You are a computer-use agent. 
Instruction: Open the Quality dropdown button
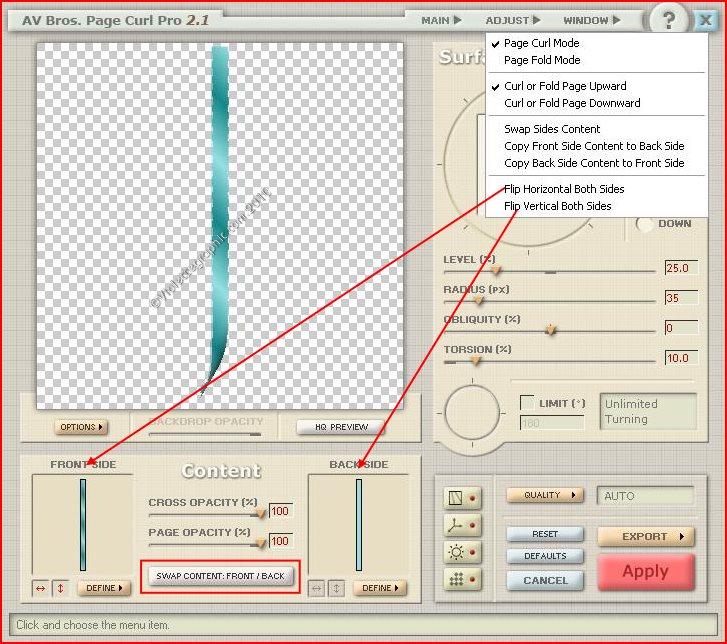(546, 495)
